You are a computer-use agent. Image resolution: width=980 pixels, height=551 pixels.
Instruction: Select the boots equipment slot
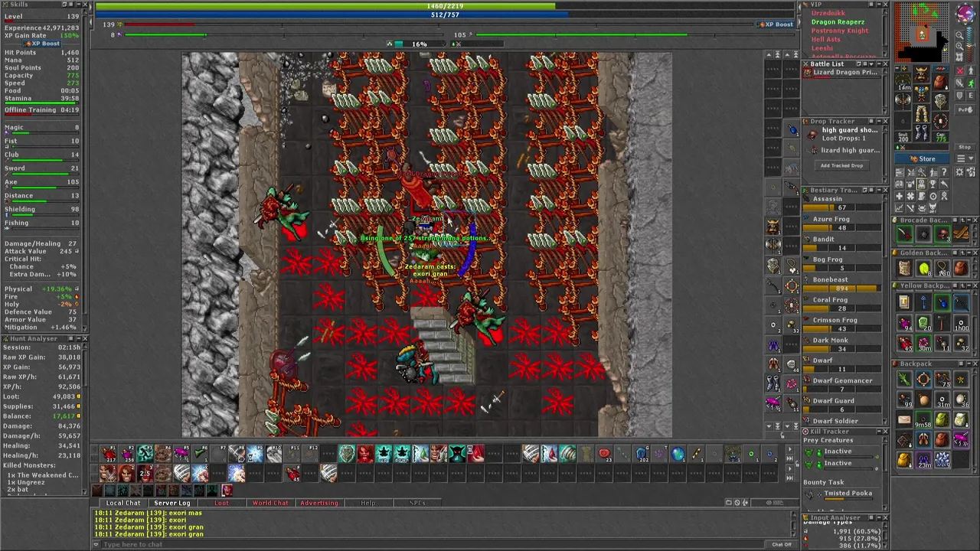922,132
